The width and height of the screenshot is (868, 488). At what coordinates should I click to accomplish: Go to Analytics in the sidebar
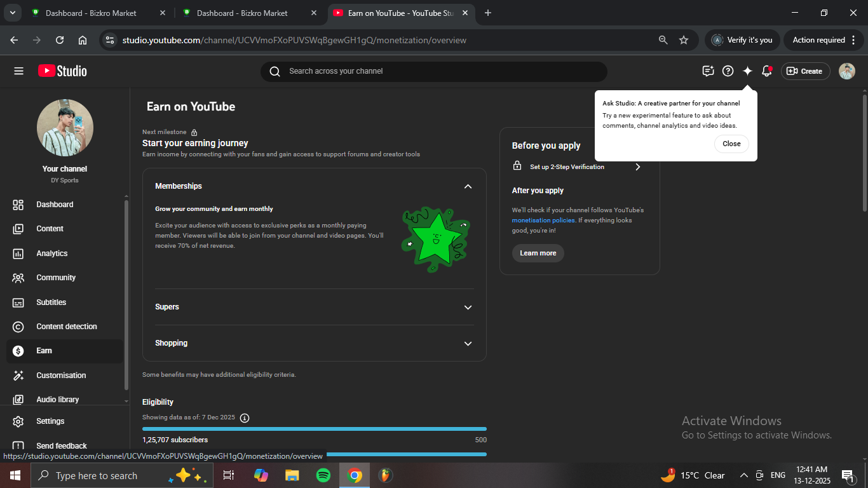click(x=51, y=254)
